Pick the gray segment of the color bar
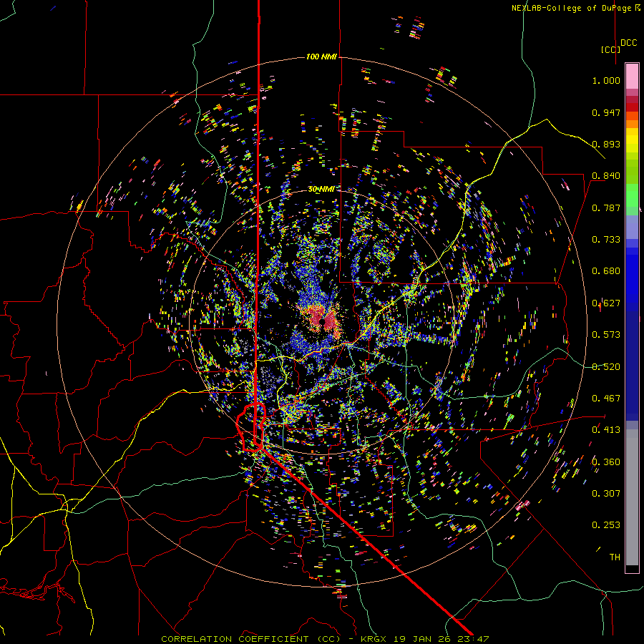 click(x=632, y=497)
